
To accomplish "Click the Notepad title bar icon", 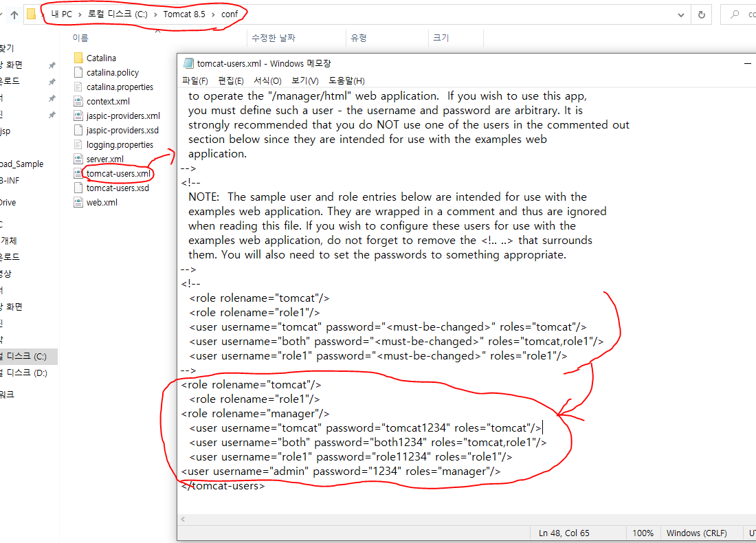I will point(188,63).
